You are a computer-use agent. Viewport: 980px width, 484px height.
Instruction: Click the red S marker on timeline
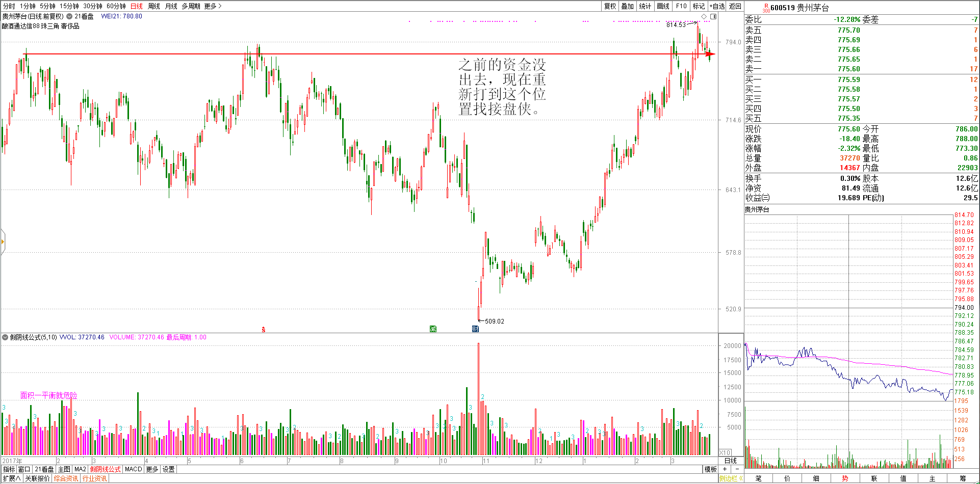tap(264, 330)
